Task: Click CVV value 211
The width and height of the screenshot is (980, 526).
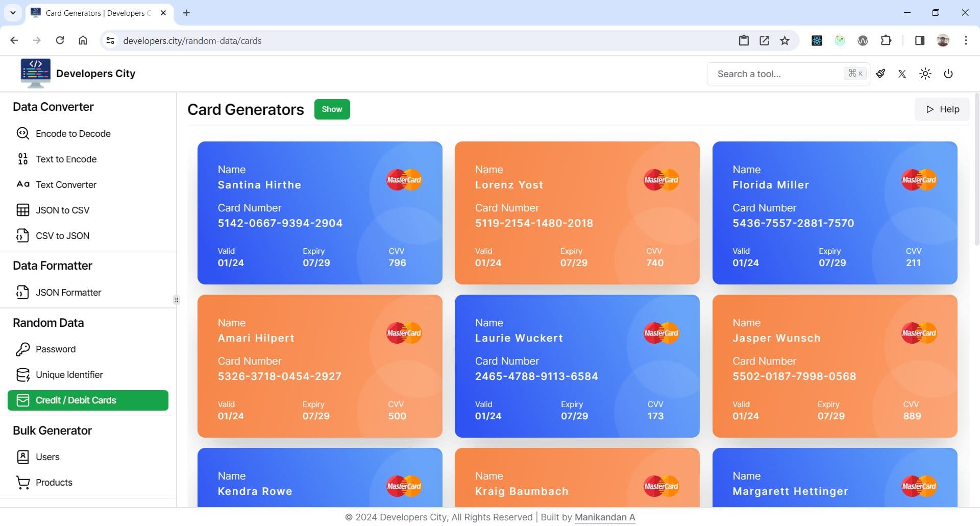Action: tap(913, 263)
